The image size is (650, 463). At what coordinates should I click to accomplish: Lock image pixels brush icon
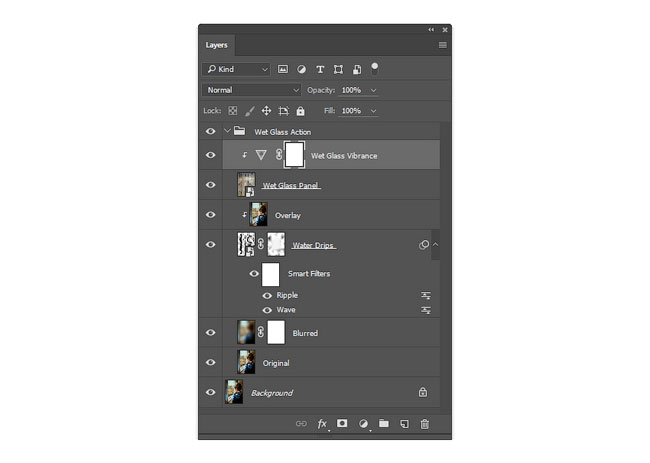[250, 111]
